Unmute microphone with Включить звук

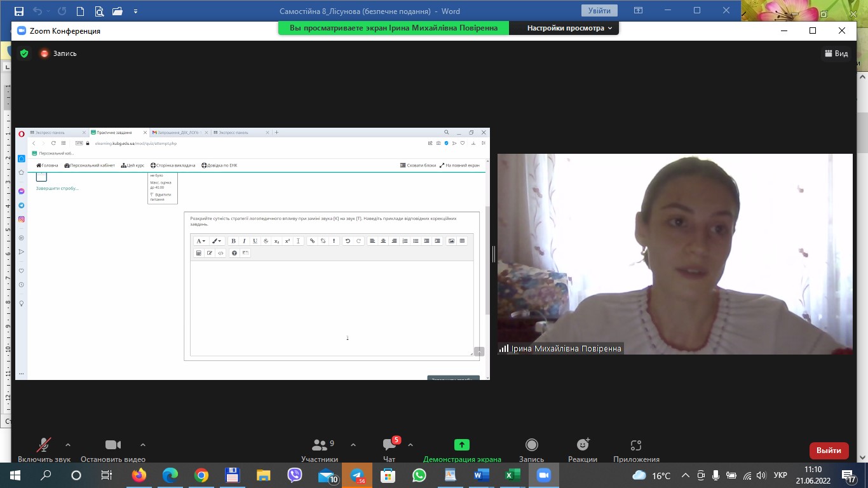click(44, 449)
